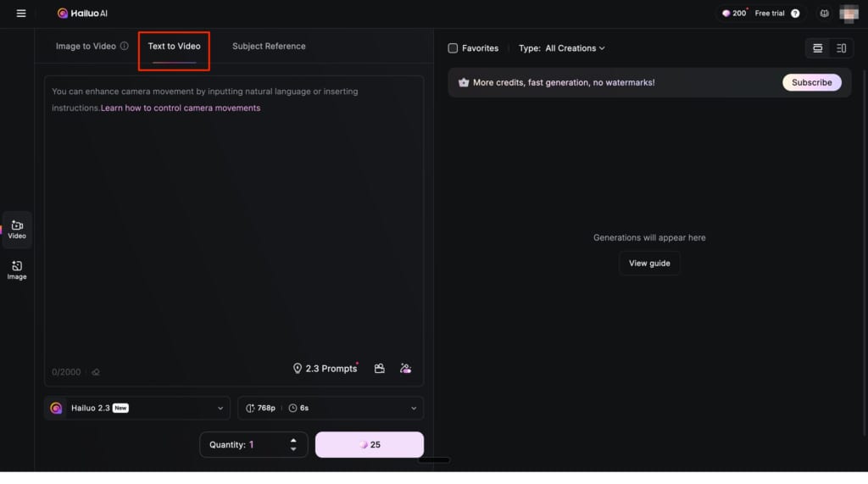This screenshot has height=484, width=868.
Task: Click the Subscribe button
Action: [x=811, y=82]
